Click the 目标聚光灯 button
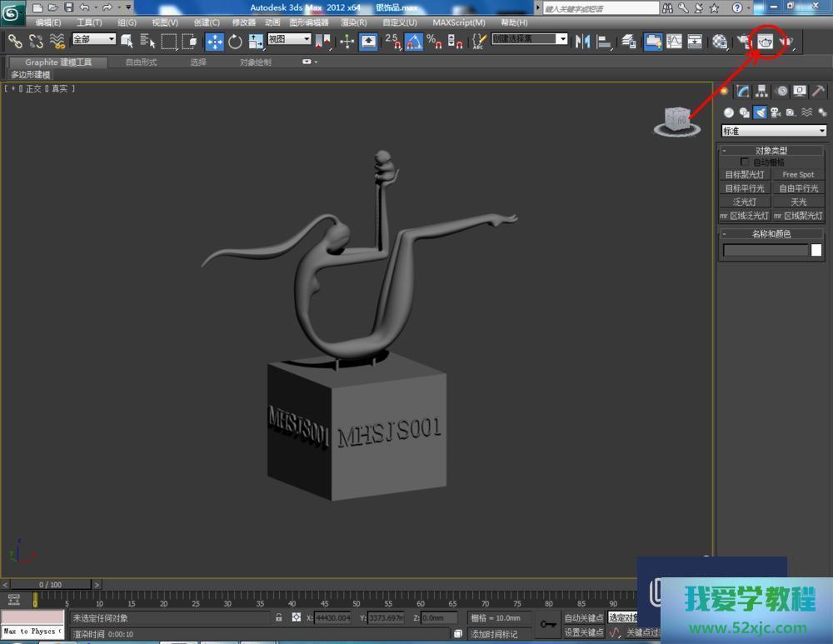The height and width of the screenshot is (644, 833). coord(744,175)
